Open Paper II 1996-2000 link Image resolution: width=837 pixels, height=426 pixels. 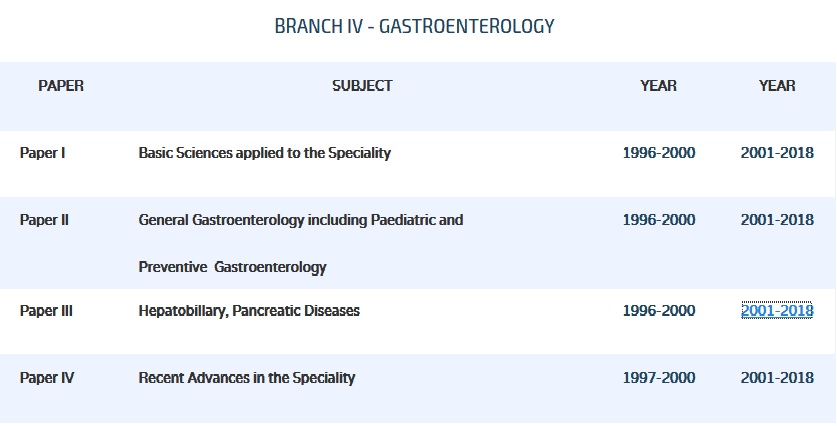coord(658,219)
